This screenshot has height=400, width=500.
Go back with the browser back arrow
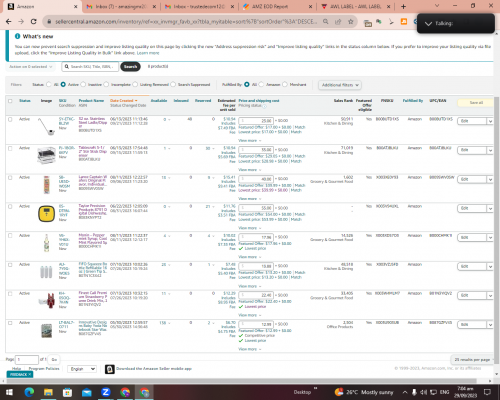(x=9, y=22)
